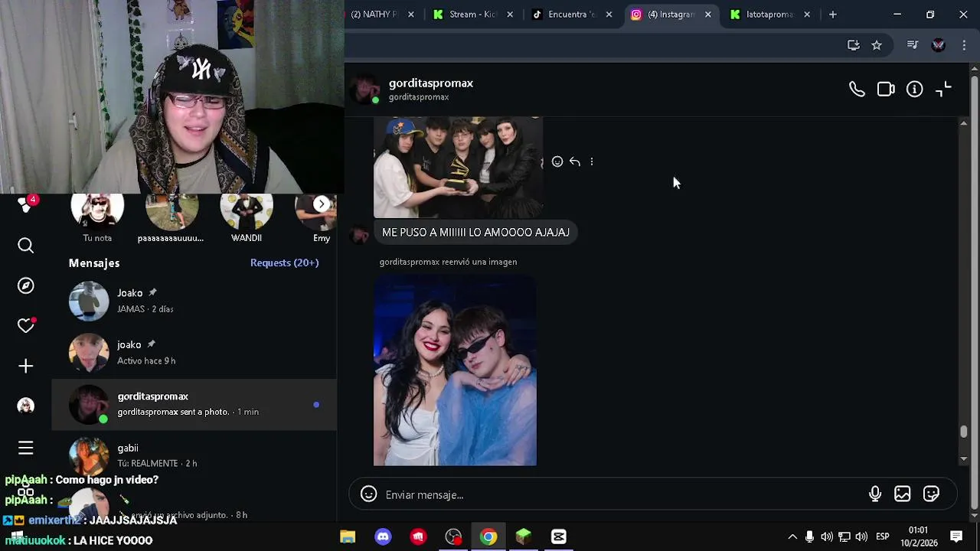Open taskbar clock 01:01
Viewport: 980px width, 551px height.
coord(918,536)
